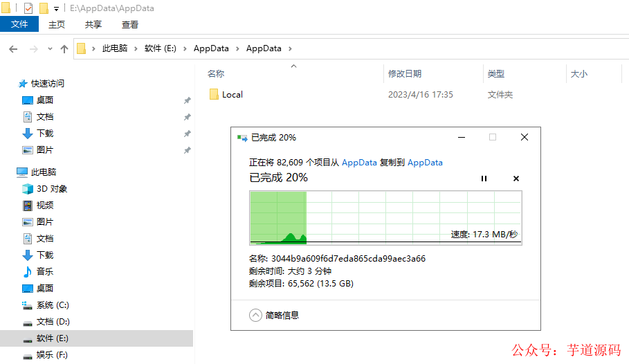Open 3D 对象 folder in navigation pane
Viewport: 629px width, 364px height.
[52, 189]
